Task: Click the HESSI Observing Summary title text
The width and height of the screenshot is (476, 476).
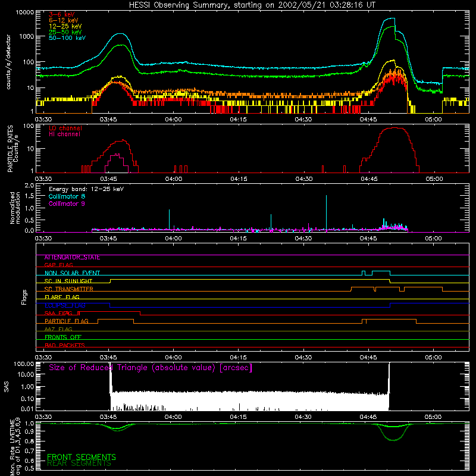Action: click(252, 5)
